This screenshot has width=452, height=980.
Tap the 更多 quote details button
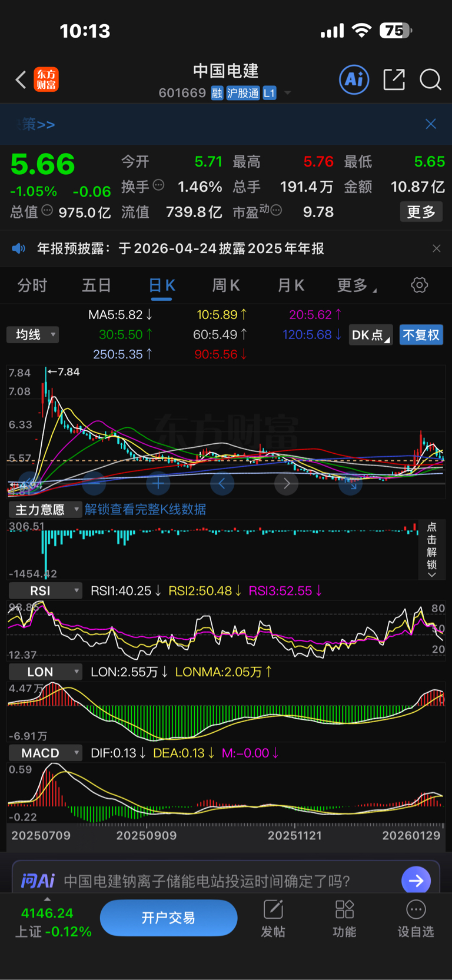coord(421,212)
